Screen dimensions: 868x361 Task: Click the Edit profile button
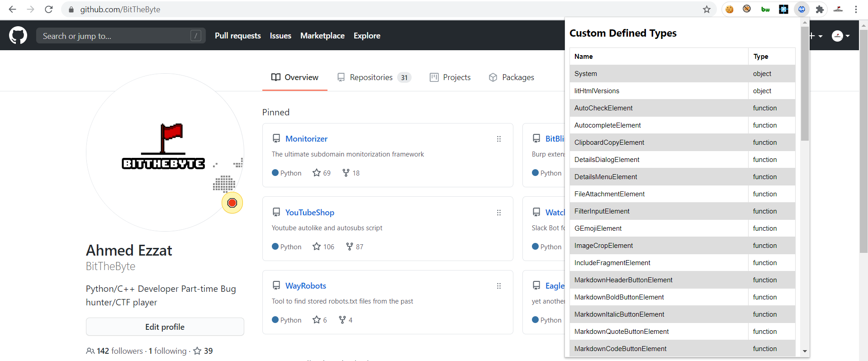pos(165,327)
